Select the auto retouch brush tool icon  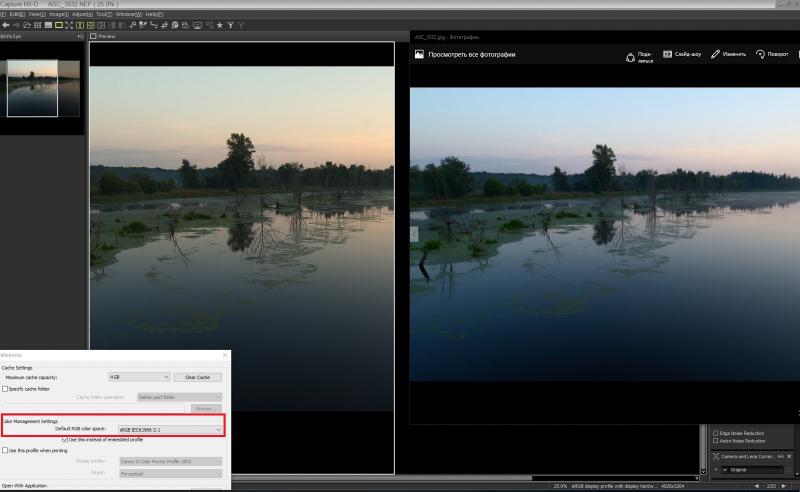(143, 25)
